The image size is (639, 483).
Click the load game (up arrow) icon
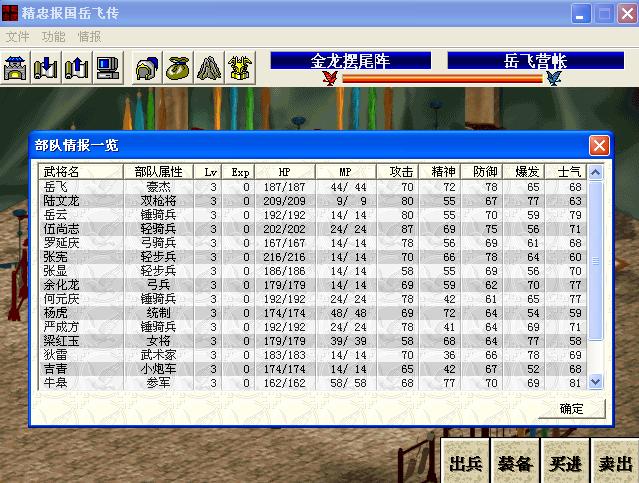tap(76, 69)
